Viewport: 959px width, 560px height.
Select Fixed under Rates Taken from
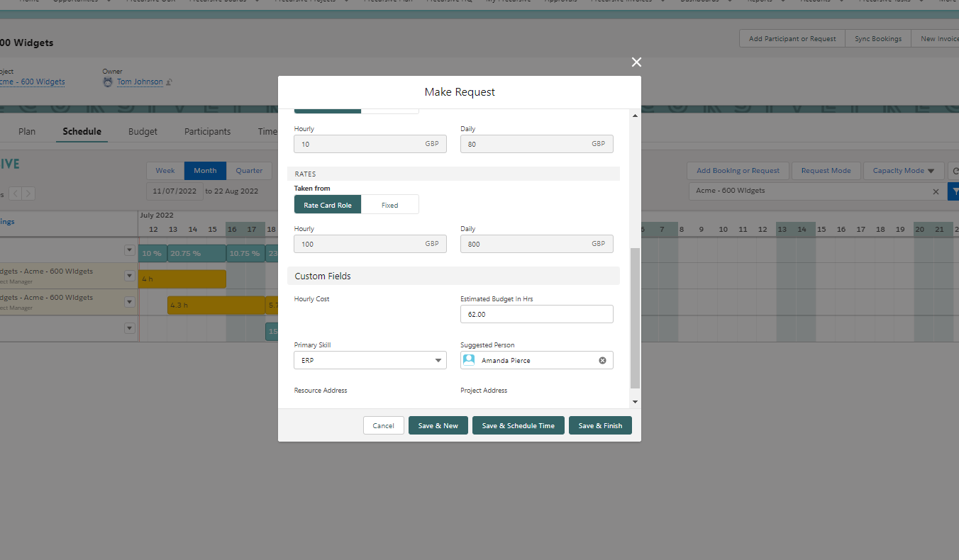[389, 205]
